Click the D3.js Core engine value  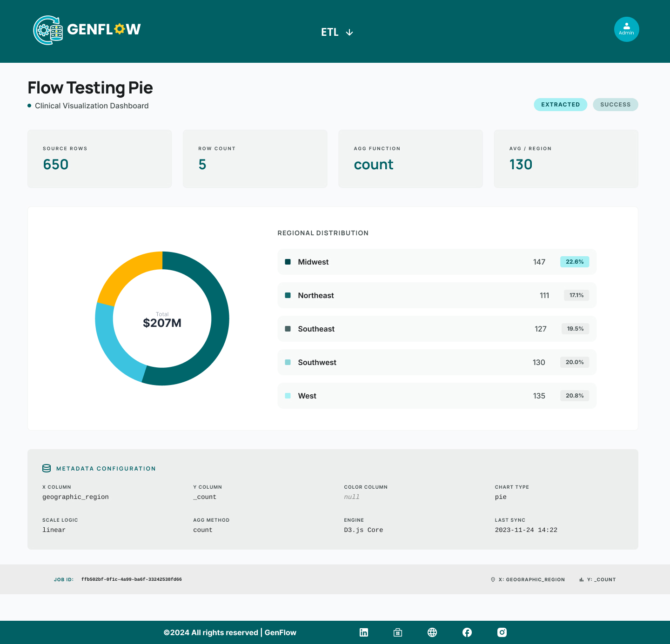(x=363, y=530)
